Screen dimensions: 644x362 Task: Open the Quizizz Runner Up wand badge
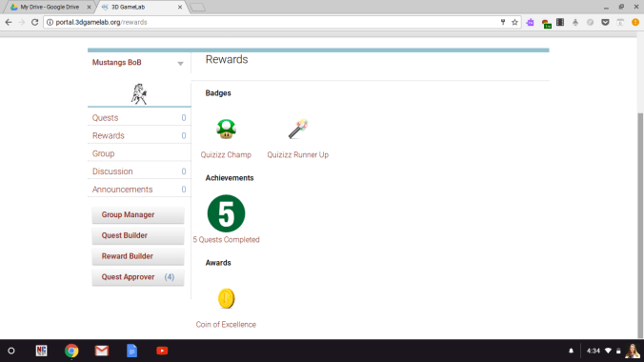[x=298, y=129]
